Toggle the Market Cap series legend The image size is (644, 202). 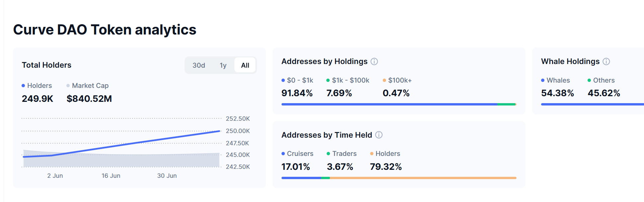pos(88,86)
